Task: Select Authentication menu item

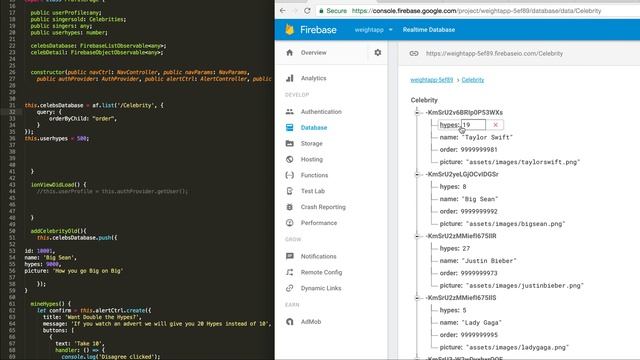Action: pyautogui.click(x=321, y=111)
